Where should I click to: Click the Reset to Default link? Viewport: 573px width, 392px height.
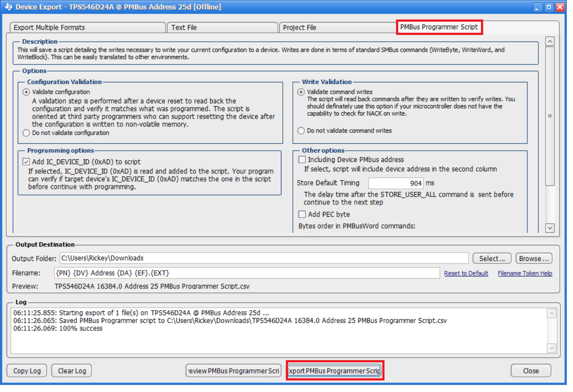coord(466,273)
